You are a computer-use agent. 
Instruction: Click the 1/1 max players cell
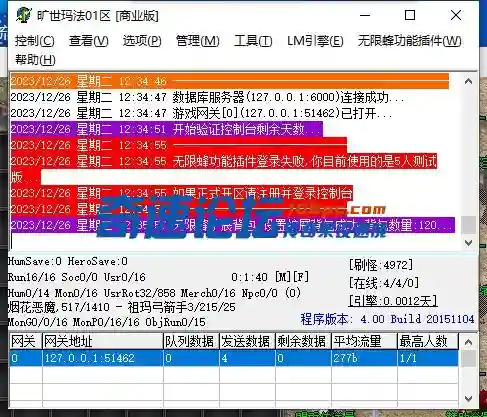[x=428, y=358]
